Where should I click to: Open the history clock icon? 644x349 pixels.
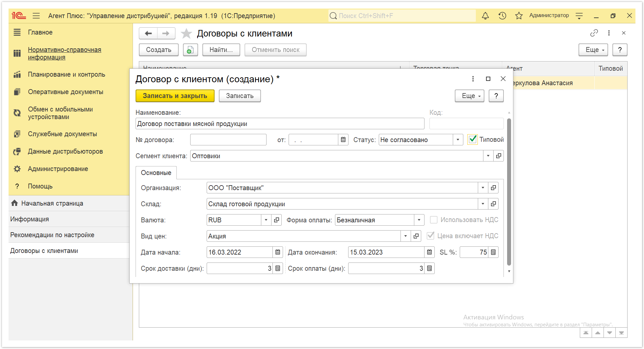502,15
